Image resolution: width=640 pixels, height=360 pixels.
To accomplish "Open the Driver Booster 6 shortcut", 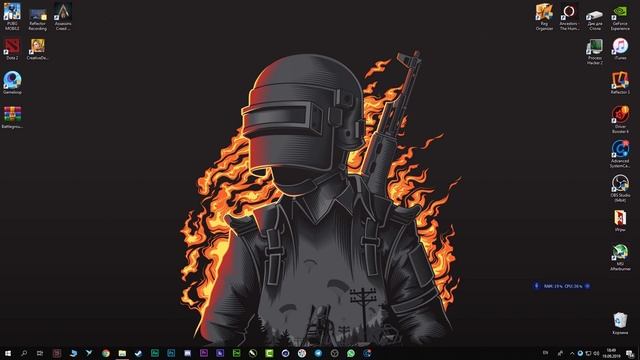I will pyautogui.click(x=620, y=119).
